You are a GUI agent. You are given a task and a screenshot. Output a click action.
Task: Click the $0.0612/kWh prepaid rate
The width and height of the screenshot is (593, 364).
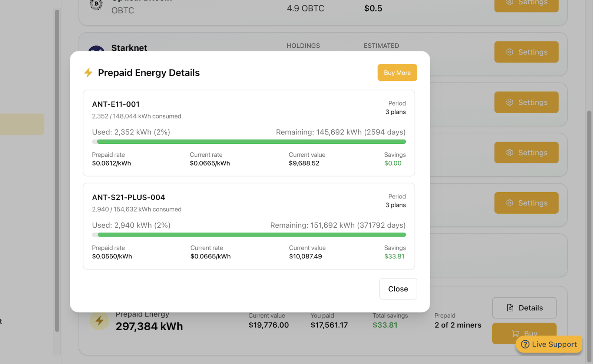pyautogui.click(x=111, y=163)
